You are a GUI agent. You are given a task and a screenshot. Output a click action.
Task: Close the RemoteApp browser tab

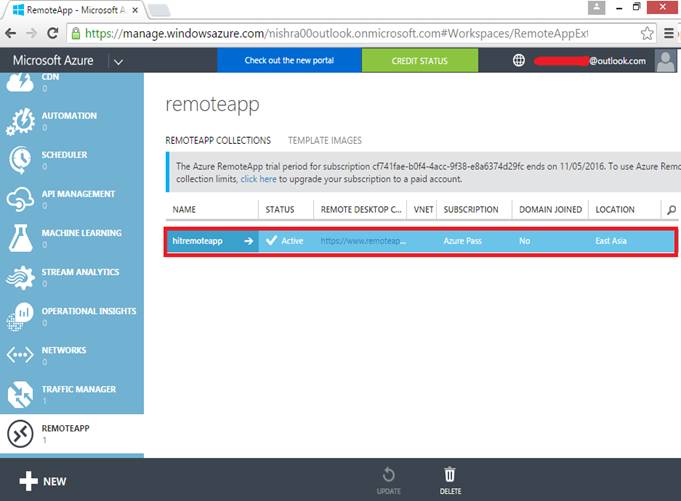click(135, 10)
